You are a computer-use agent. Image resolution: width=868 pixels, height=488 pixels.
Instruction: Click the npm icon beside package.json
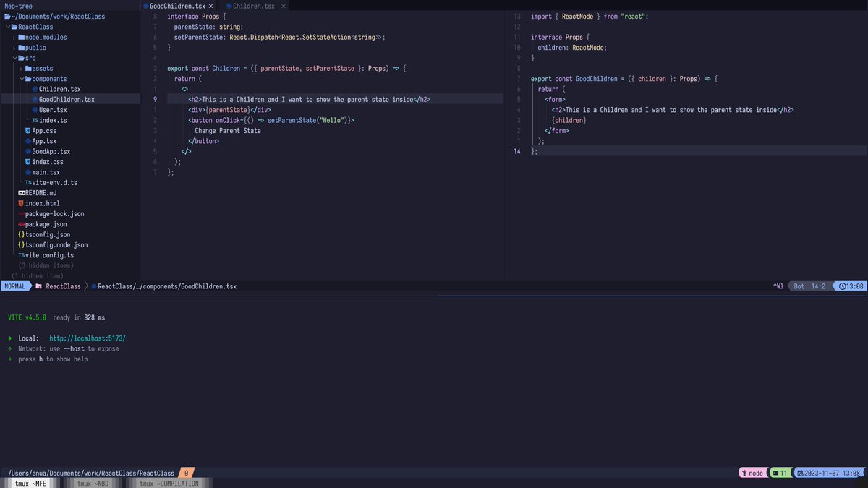[x=21, y=224]
